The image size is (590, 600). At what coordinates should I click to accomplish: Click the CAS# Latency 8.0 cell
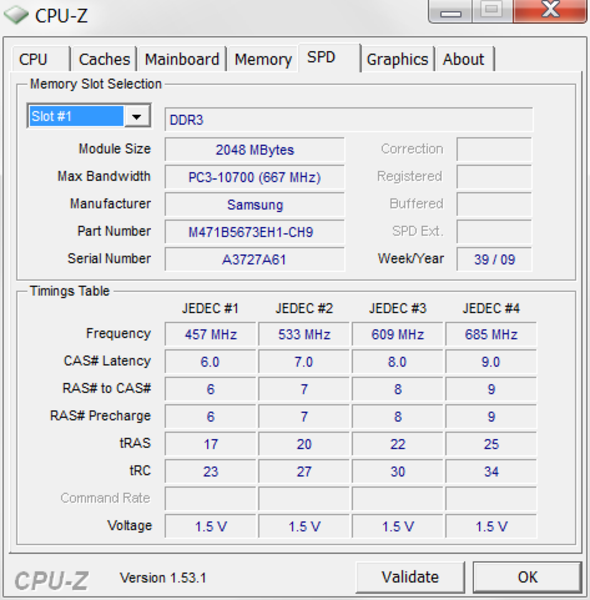[398, 362]
